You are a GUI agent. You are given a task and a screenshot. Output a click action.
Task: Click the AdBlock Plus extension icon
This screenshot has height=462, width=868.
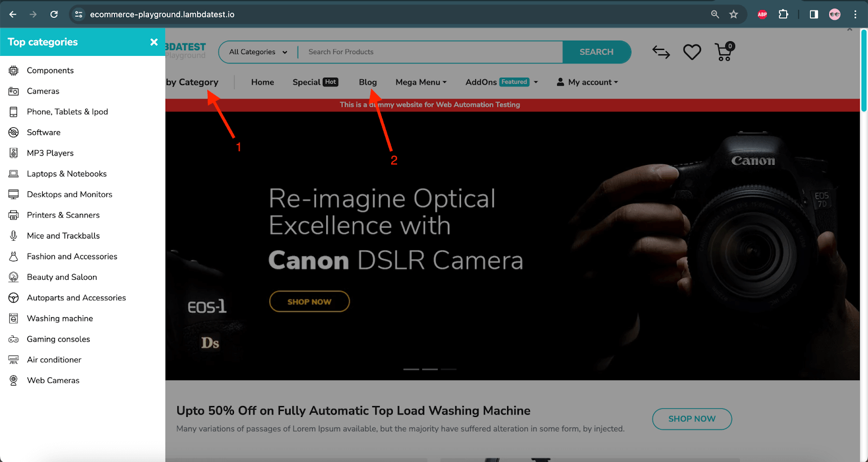point(762,15)
